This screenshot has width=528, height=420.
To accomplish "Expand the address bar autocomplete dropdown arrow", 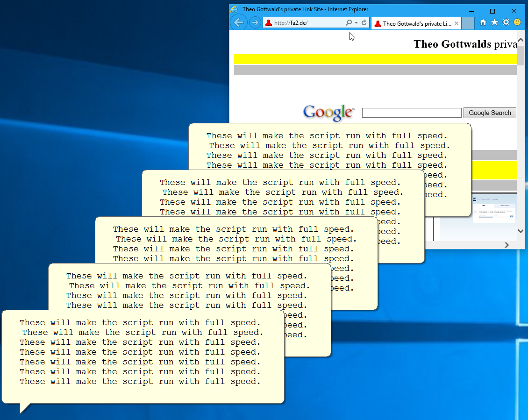I will click(x=357, y=23).
